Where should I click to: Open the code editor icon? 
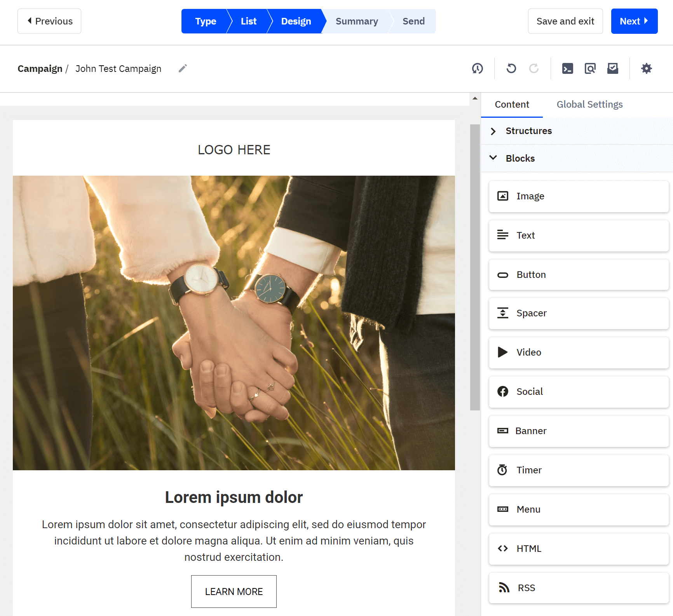point(568,68)
